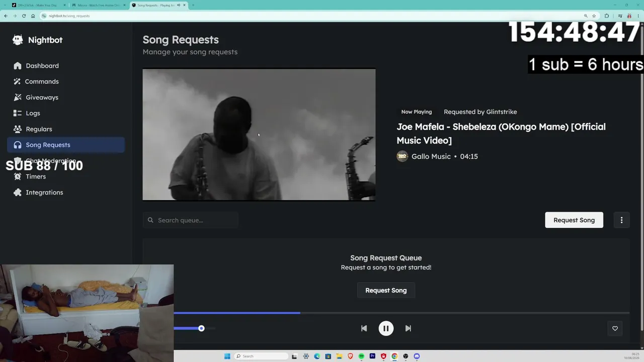644x362 pixels.
Task: Switch to Google Chrome in the taskbar
Action: coord(394,356)
